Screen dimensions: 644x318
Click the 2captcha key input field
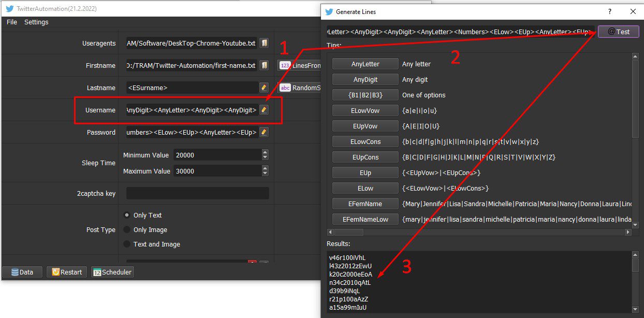[x=197, y=193]
